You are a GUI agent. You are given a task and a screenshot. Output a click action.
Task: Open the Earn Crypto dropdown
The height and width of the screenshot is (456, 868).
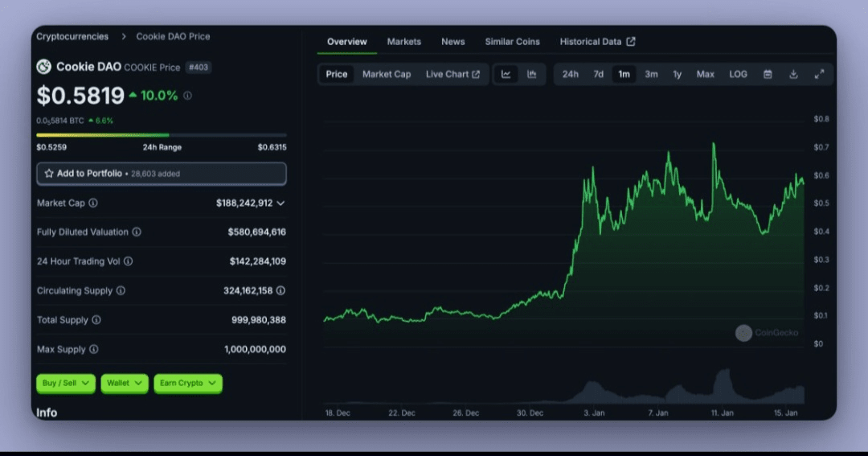pos(188,384)
